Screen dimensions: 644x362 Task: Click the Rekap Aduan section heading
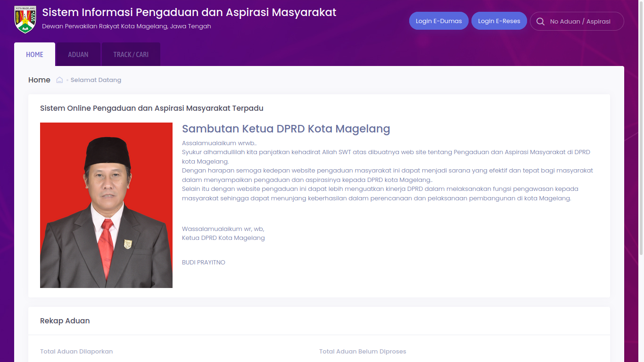point(65,321)
